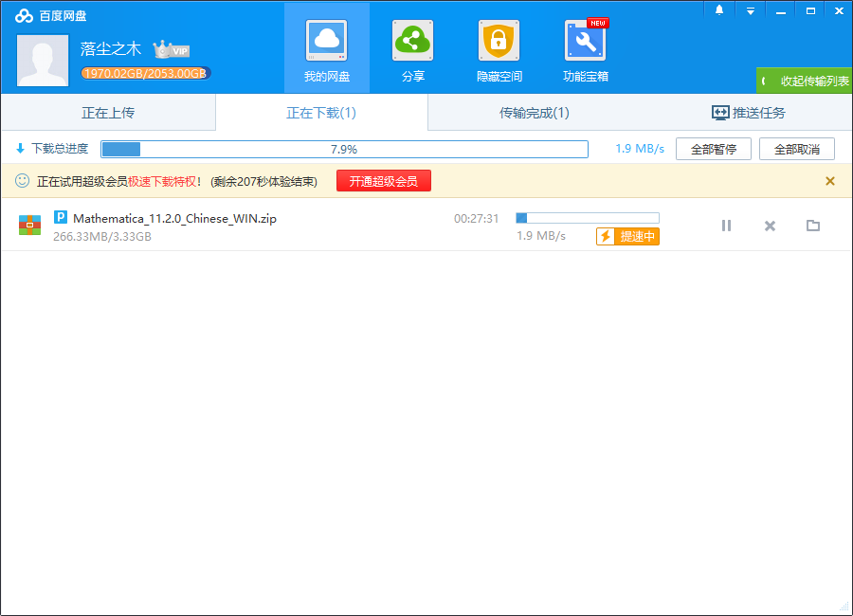This screenshot has height=616, width=853.
Task: Cancel all downloads (全部取消)
Action: [x=796, y=149]
